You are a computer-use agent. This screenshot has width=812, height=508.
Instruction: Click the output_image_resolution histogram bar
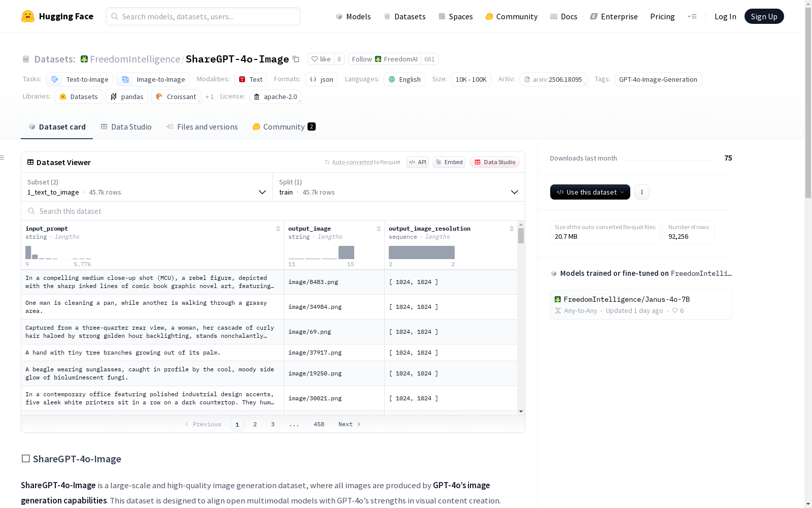[422, 252]
